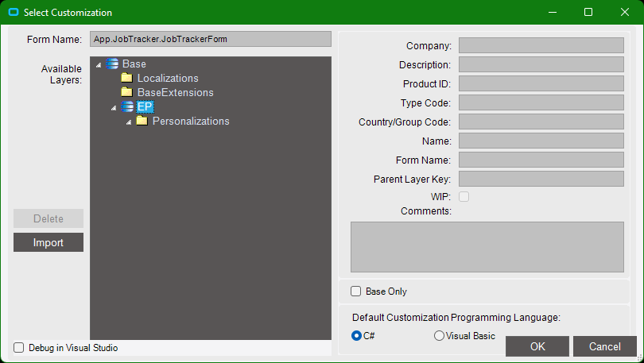
Task: Click the Import button
Action: point(48,242)
